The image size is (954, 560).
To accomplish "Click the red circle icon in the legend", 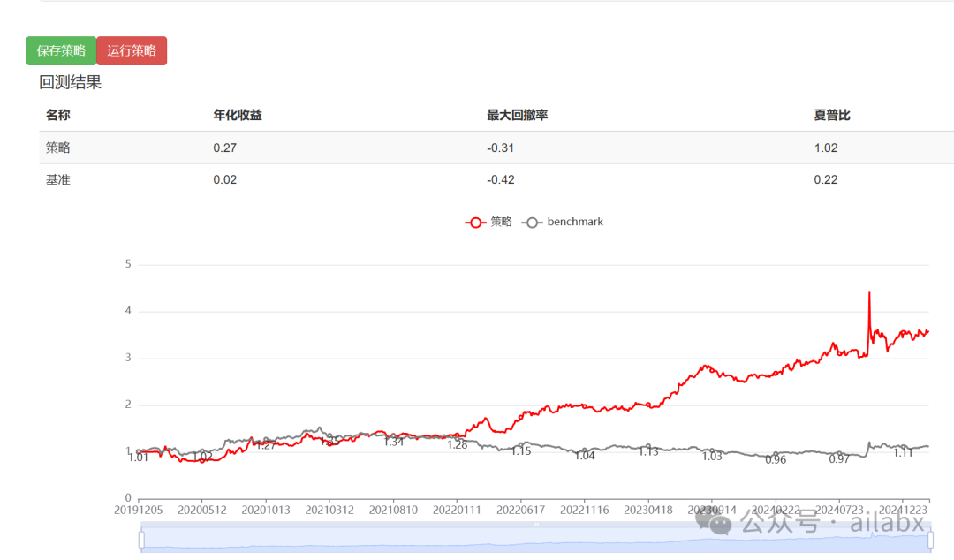I will (474, 222).
